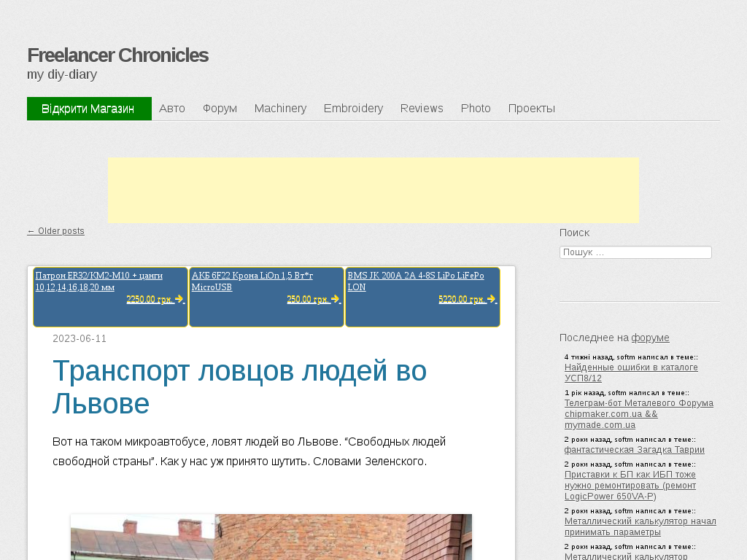This screenshot has height=560, width=747.
Task: Go to the Авто menu item
Action: coord(172,109)
